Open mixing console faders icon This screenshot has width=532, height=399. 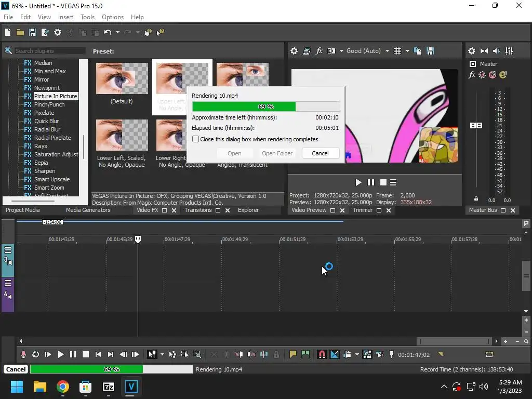coord(509,51)
